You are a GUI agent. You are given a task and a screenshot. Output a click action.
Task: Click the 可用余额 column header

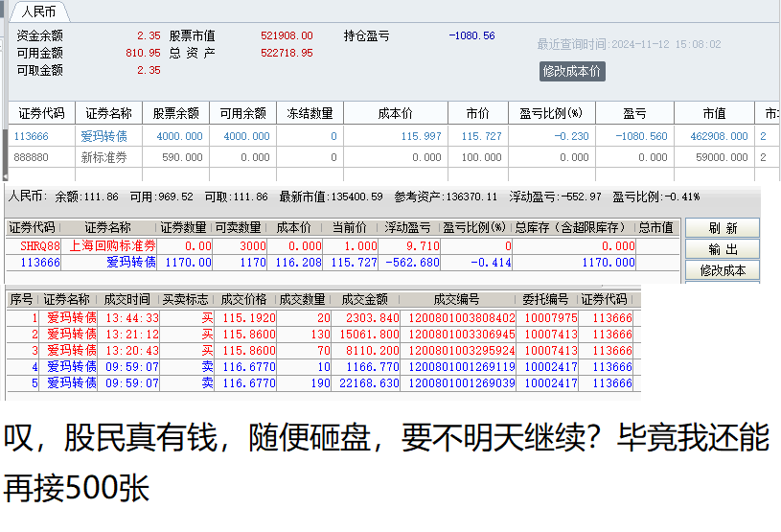[x=243, y=113]
